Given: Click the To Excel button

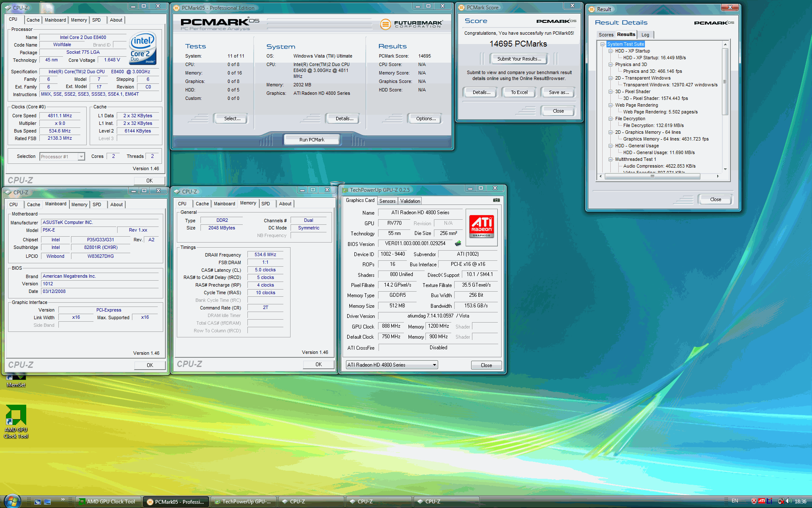Looking at the screenshot, I should 519,92.
